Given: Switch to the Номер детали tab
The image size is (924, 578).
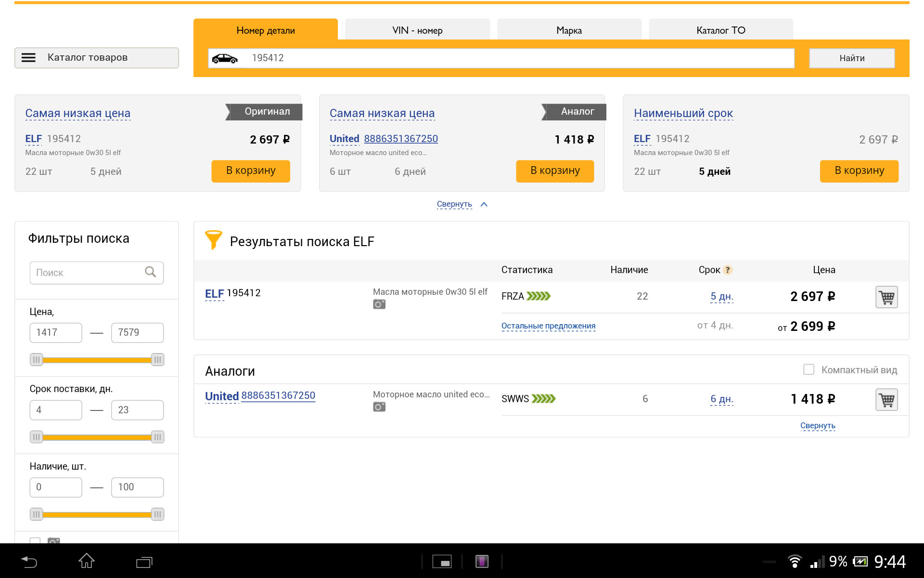Looking at the screenshot, I should (x=266, y=30).
